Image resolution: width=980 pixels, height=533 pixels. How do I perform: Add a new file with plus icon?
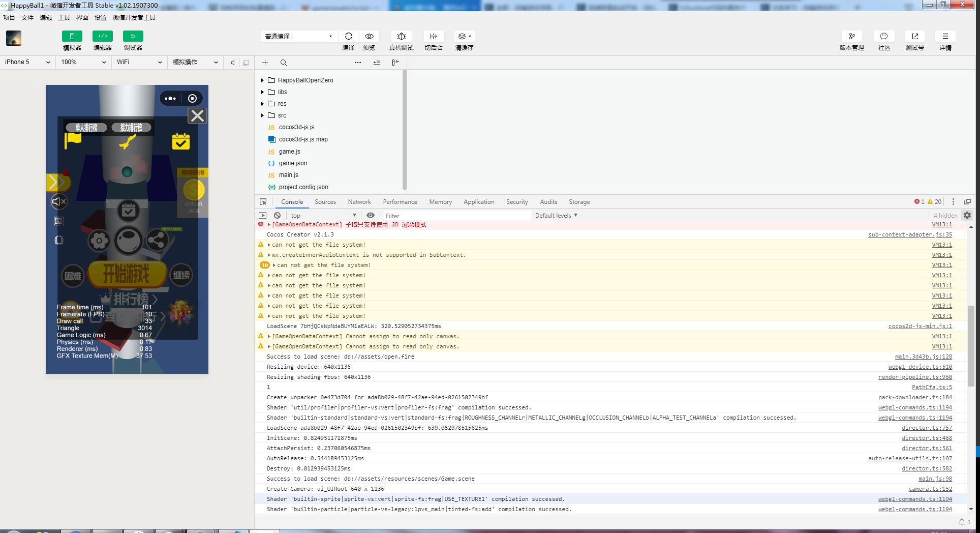click(265, 63)
